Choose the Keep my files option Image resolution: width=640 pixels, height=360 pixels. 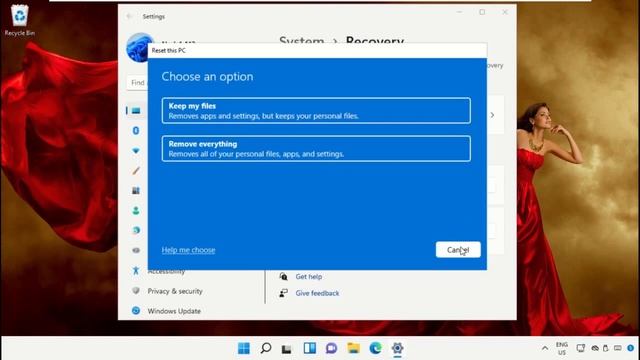click(x=316, y=110)
